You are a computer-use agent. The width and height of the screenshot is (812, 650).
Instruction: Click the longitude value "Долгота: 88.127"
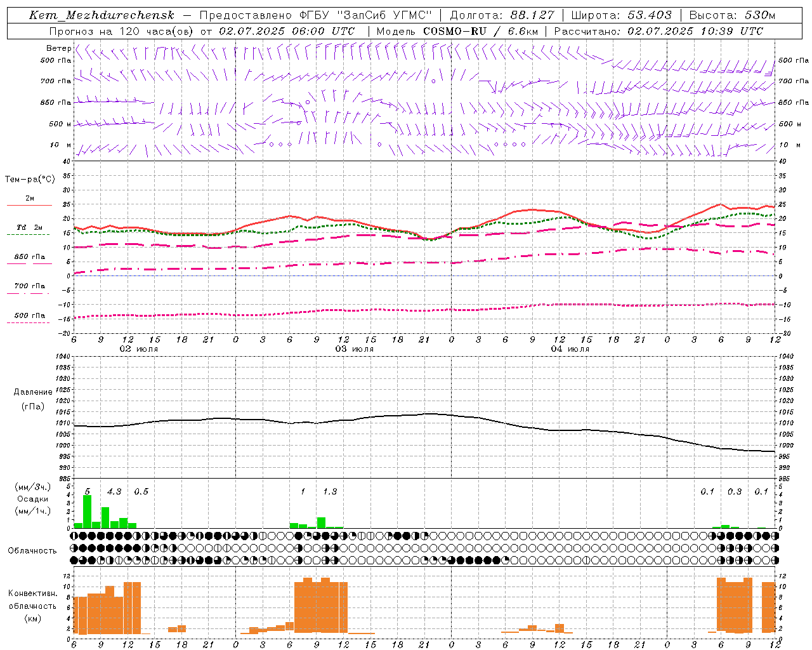pyautogui.click(x=502, y=15)
